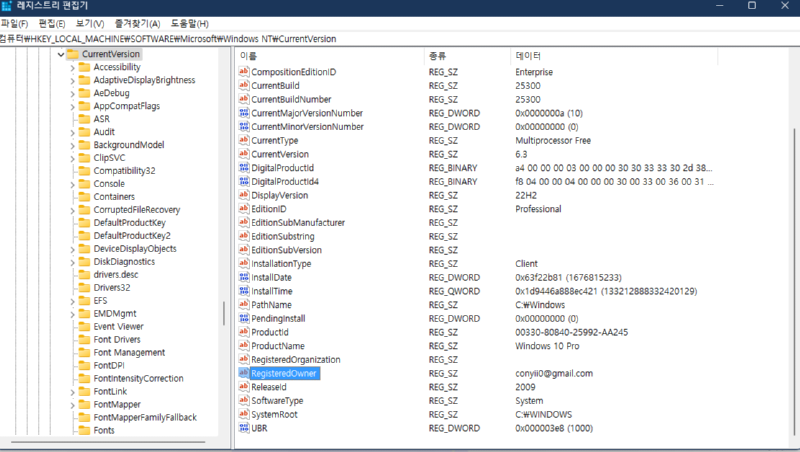The height and width of the screenshot is (452, 800).
Task: Click the binary icon beside DigitalProductId
Action: [x=243, y=168]
